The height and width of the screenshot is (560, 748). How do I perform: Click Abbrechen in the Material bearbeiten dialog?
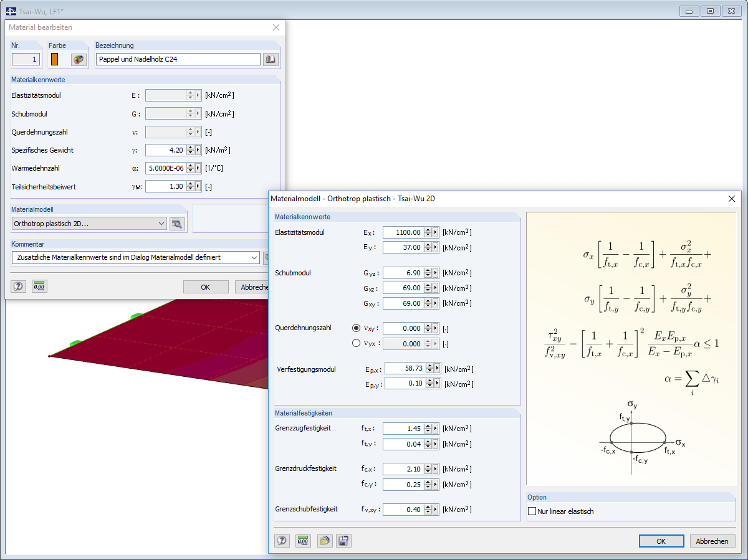[x=252, y=287]
